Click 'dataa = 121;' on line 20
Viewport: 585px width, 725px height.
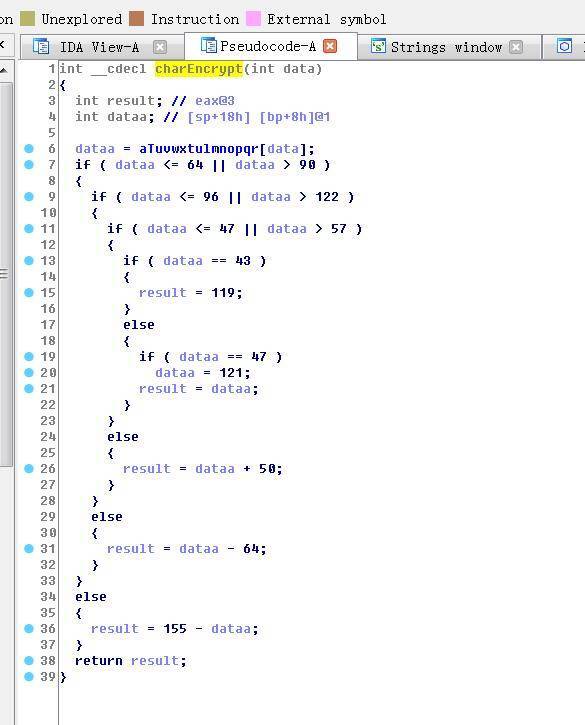[x=203, y=373]
